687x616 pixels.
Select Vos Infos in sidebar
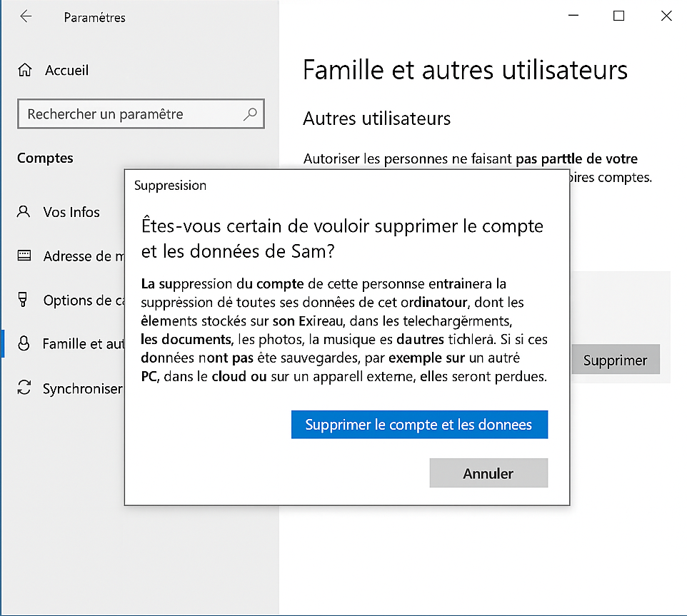[71, 212]
